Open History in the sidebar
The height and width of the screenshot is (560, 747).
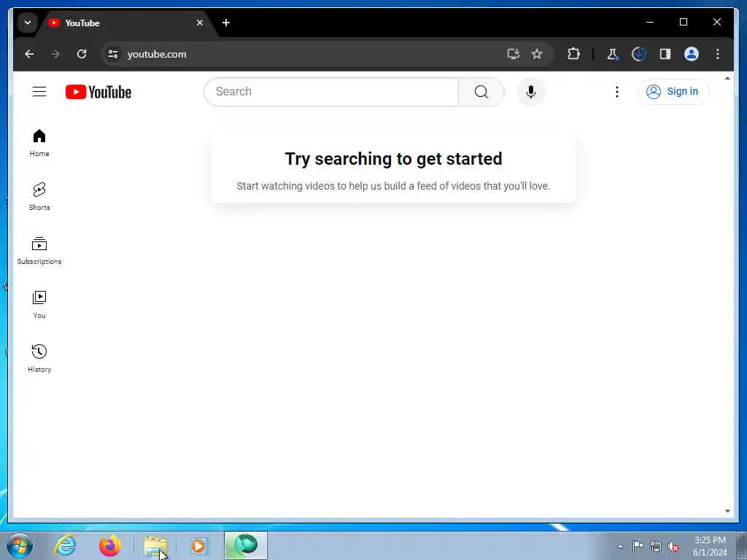pyautogui.click(x=39, y=358)
